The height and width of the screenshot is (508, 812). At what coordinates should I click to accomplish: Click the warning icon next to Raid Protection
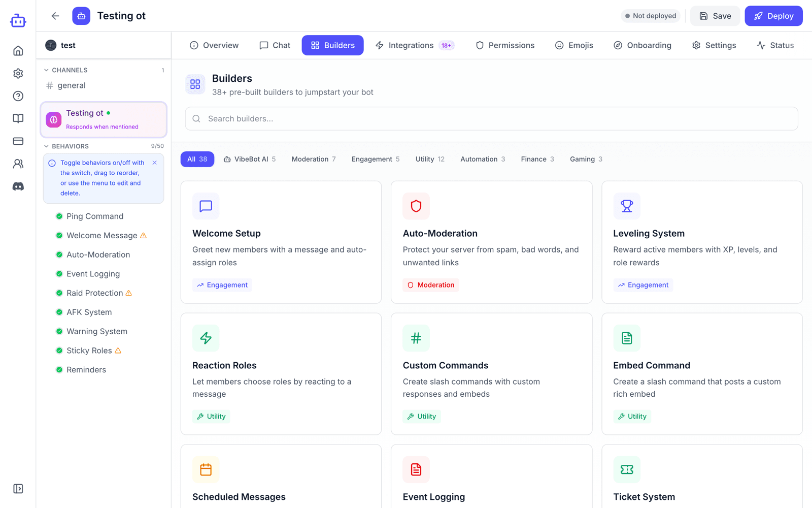tap(129, 293)
